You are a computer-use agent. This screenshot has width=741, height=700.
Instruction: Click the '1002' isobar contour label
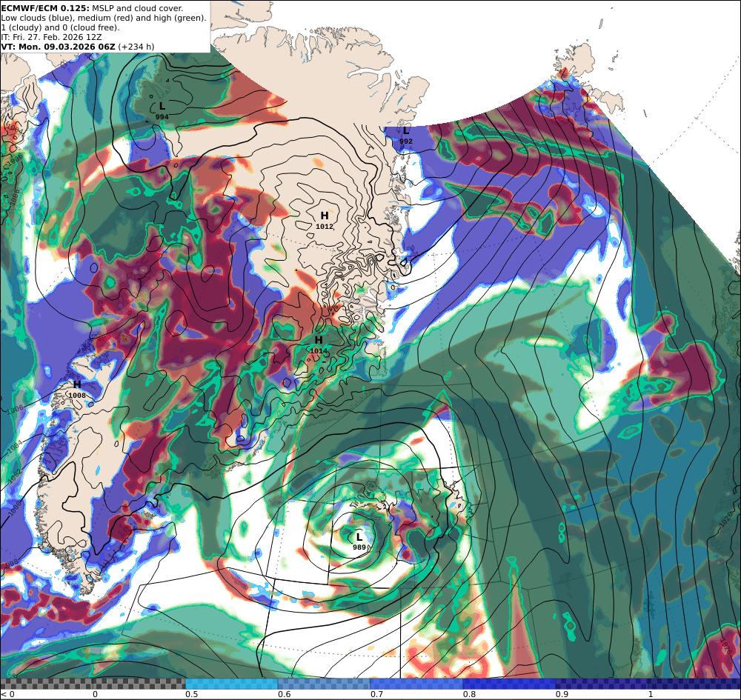14,475
